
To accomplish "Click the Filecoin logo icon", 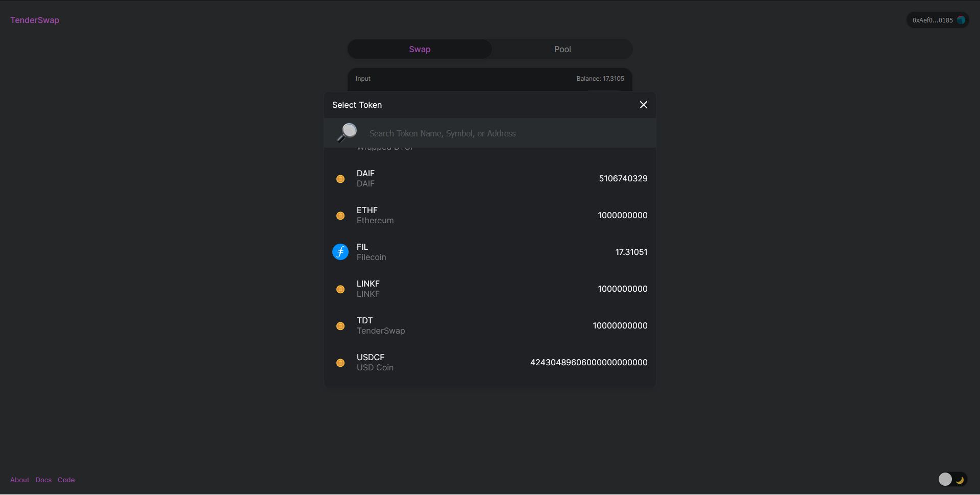I will point(340,252).
